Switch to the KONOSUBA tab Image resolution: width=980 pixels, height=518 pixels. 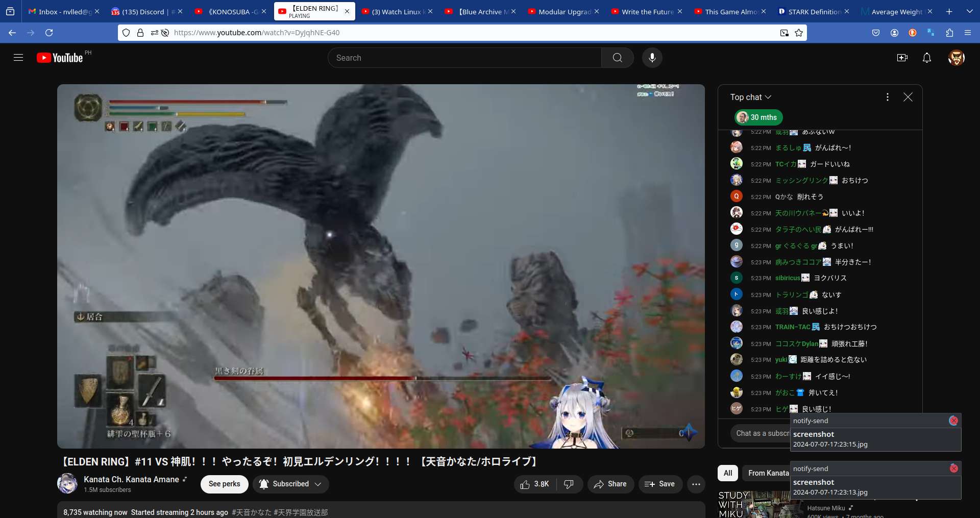(x=231, y=11)
